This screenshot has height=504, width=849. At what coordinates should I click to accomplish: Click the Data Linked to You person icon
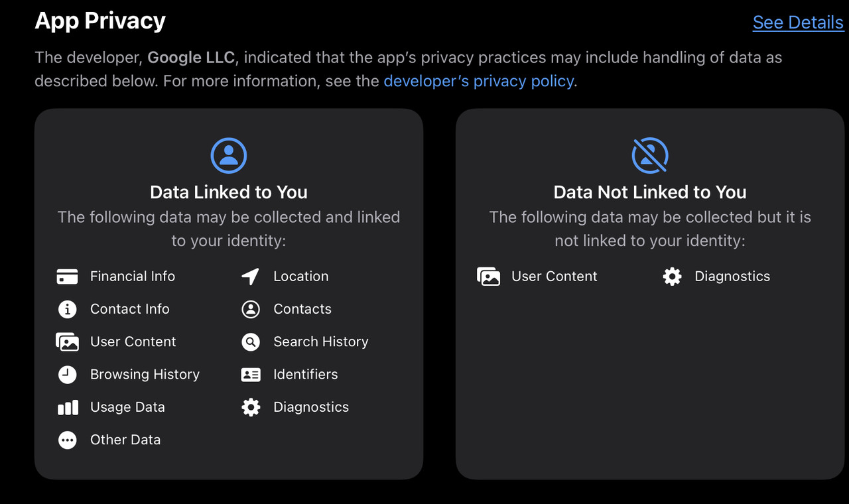point(229,155)
